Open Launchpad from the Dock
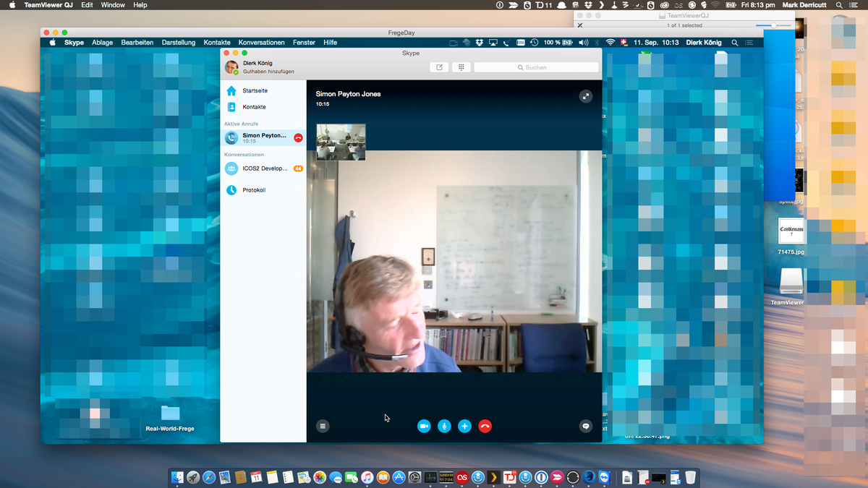 click(x=192, y=477)
